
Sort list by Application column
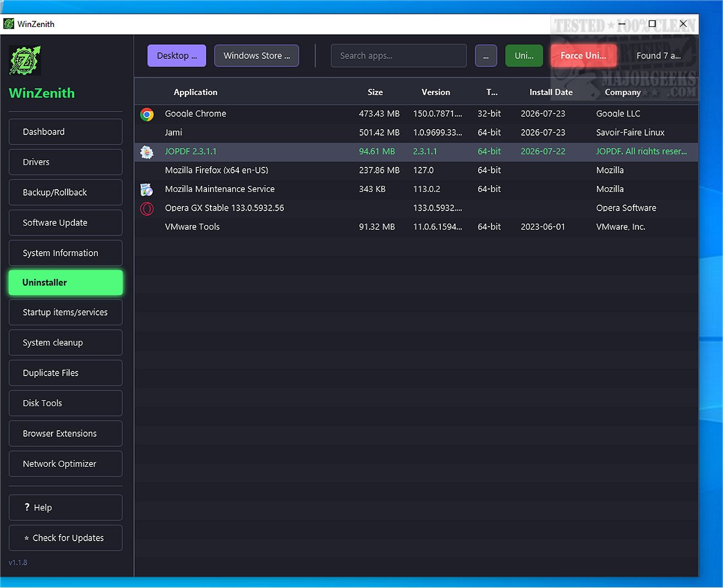coord(196,92)
